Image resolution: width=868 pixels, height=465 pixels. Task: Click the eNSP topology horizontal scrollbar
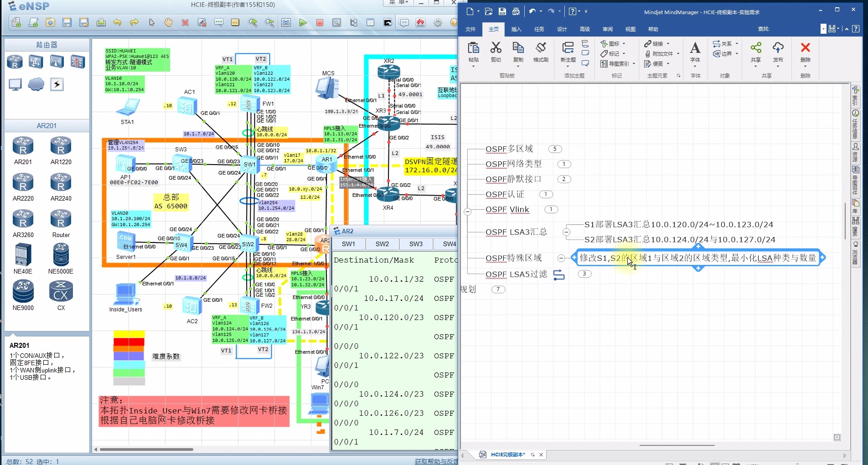(x=146, y=449)
